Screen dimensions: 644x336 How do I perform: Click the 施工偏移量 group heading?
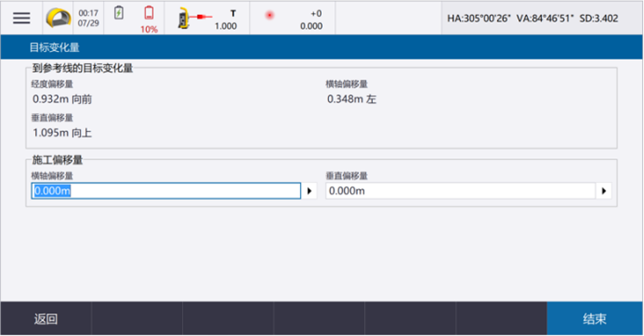pos(57,159)
